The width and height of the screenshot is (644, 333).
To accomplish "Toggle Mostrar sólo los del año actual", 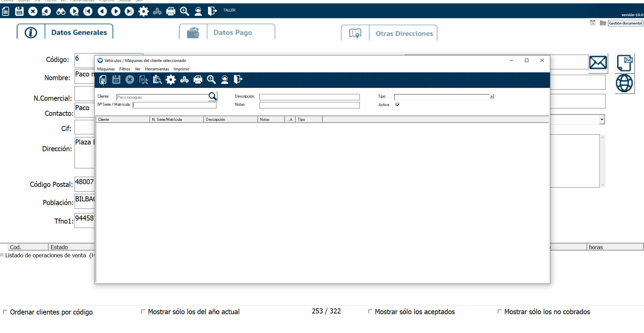I will (x=143, y=311).
